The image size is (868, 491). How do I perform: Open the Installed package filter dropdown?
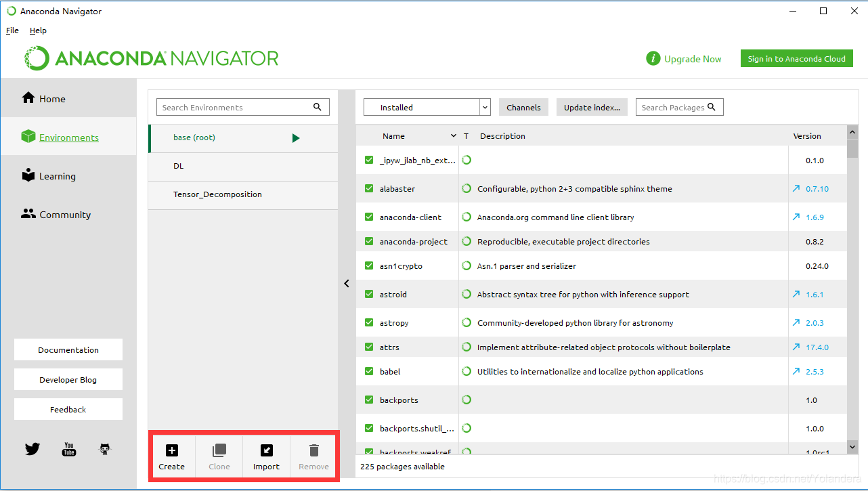click(427, 107)
